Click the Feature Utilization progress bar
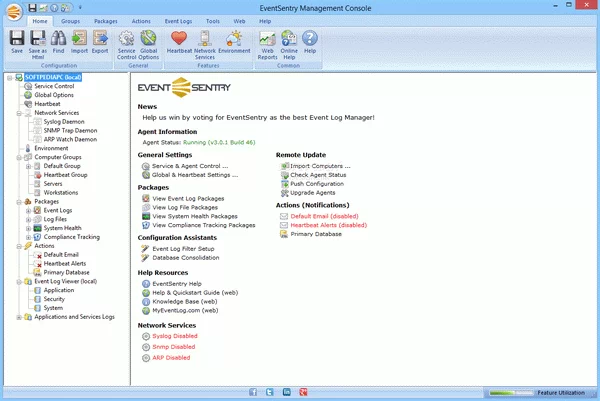The image size is (600, 401). click(511, 393)
